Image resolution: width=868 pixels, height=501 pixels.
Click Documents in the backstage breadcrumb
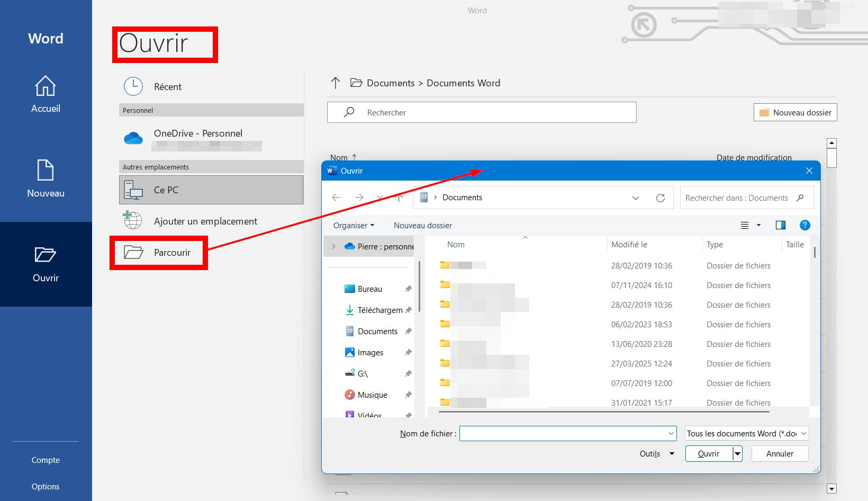pyautogui.click(x=391, y=83)
